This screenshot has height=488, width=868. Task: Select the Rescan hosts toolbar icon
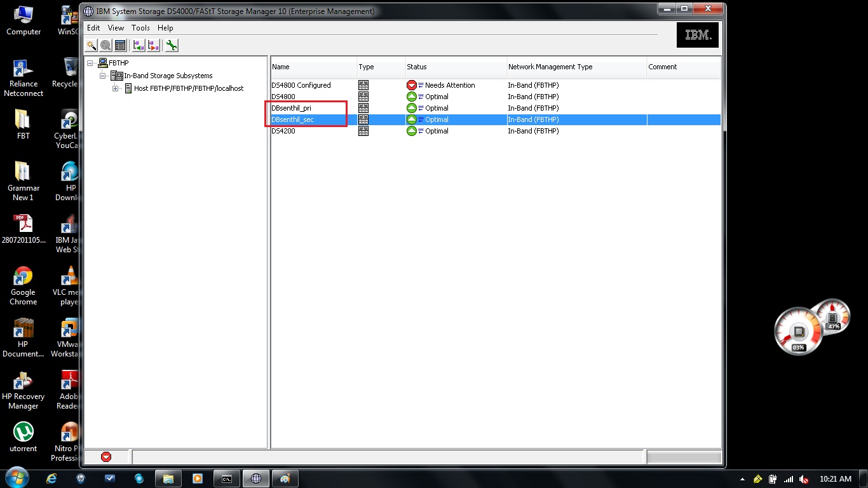105,45
